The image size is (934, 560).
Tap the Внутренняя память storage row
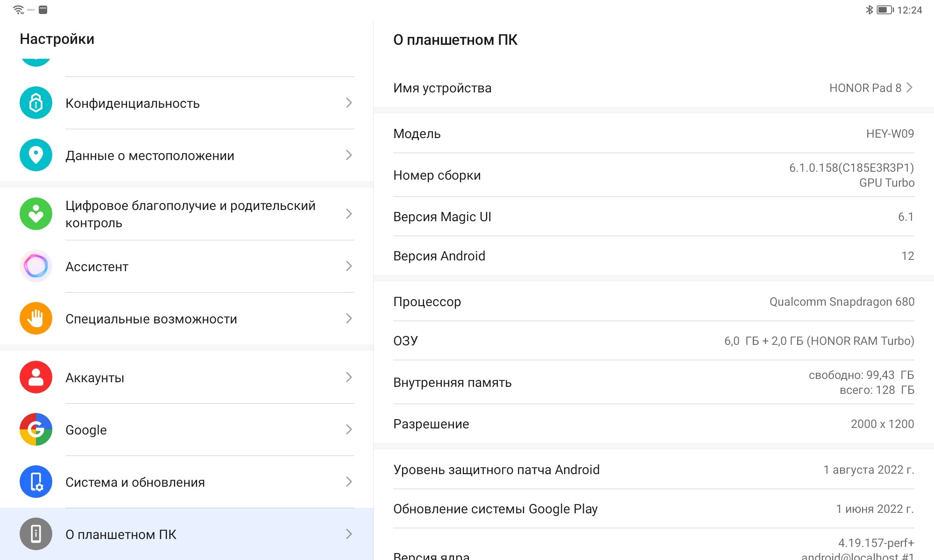(653, 382)
